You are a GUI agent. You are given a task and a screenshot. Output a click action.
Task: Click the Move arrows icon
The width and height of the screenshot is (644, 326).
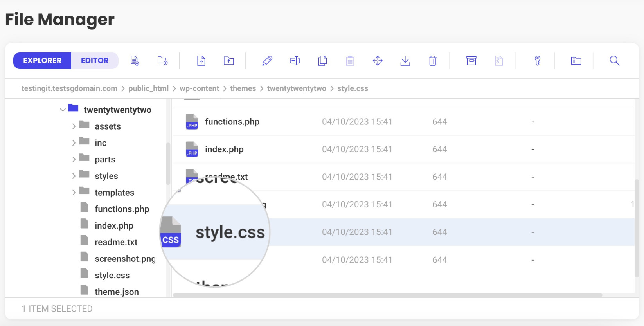pyautogui.click(x=378, y=61)
